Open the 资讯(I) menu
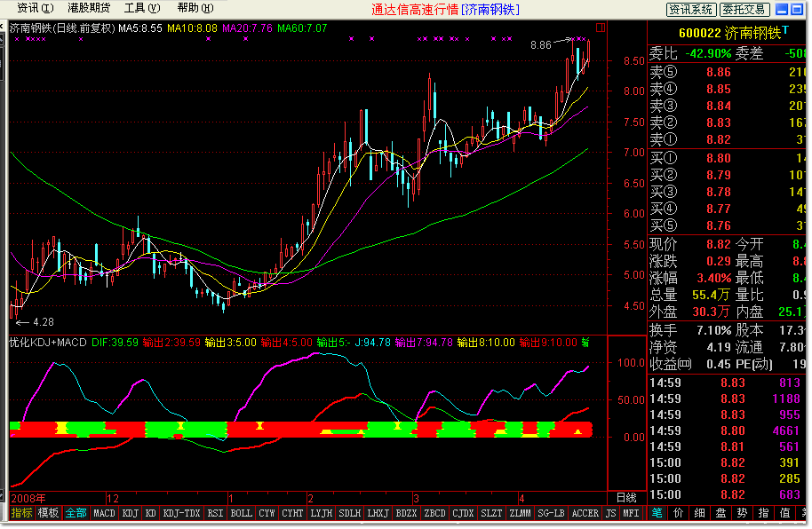This screenshot has width=812, height=529. 36,8
